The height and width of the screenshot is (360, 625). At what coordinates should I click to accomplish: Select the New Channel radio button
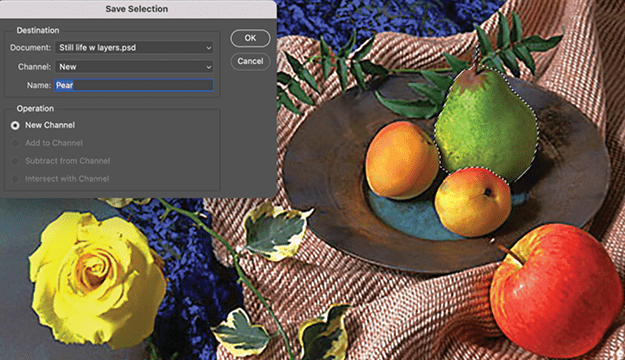tap(15, 126)
